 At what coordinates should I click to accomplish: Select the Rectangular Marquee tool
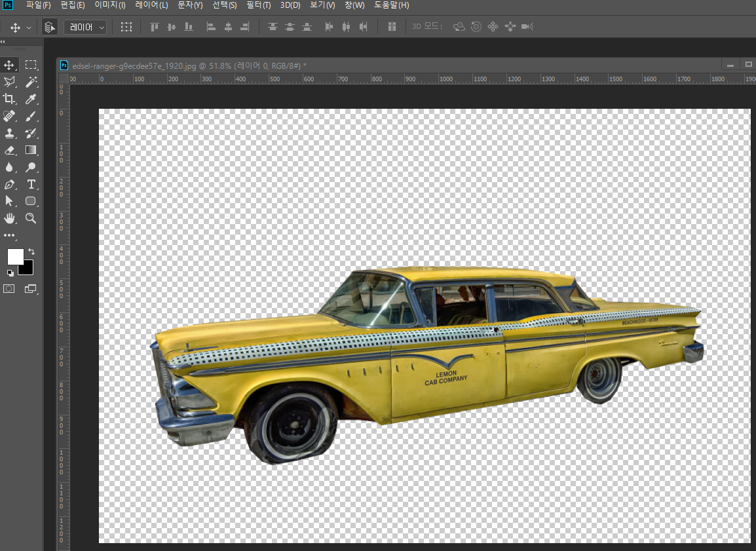[31, 65]
